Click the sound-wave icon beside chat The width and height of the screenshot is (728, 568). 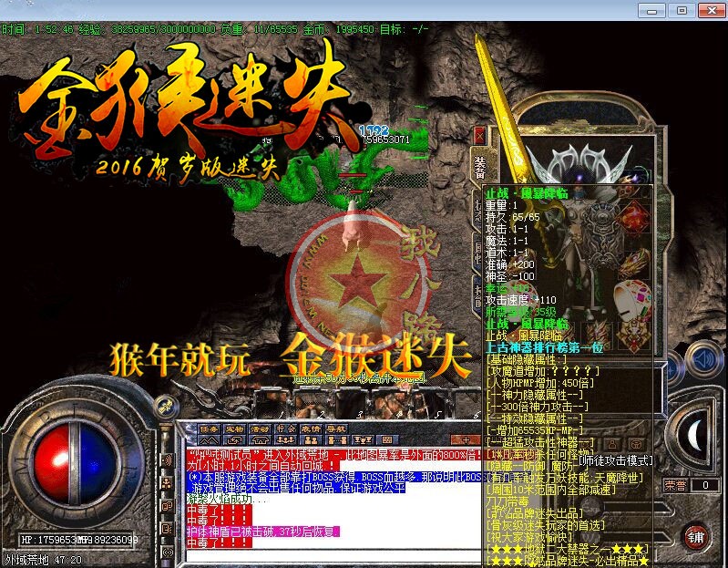click(x=167, y=460)
